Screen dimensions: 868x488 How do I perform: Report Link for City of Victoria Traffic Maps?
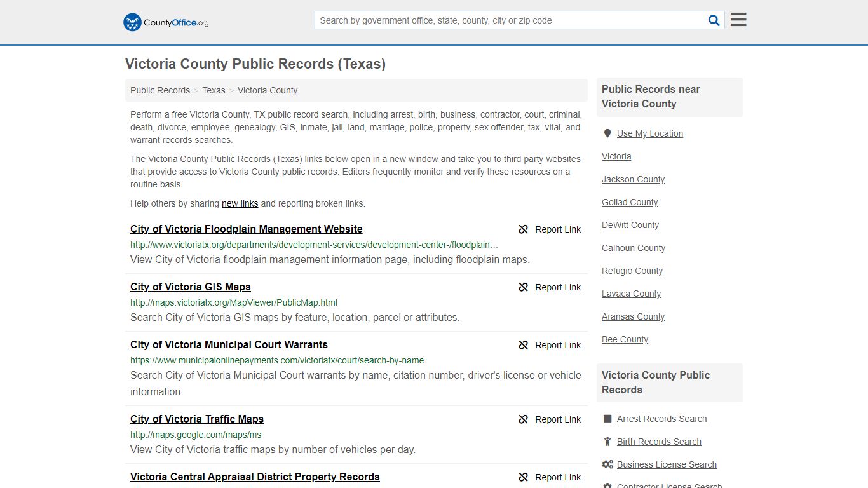558,419
